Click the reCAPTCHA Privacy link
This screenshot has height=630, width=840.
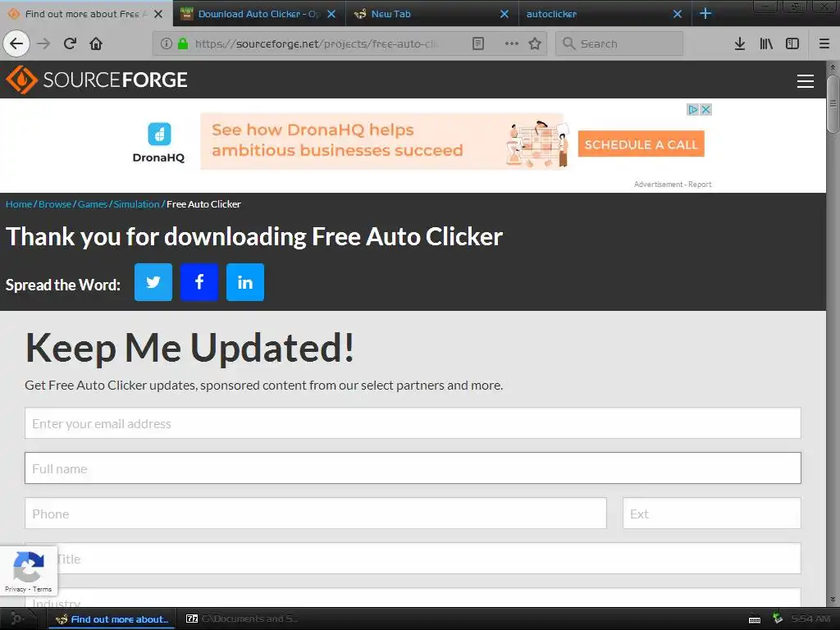click(15, 589)
